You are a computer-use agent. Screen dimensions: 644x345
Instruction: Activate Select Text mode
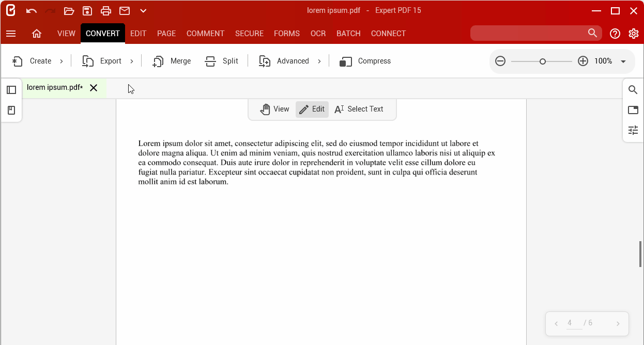[x=359, y=109]
